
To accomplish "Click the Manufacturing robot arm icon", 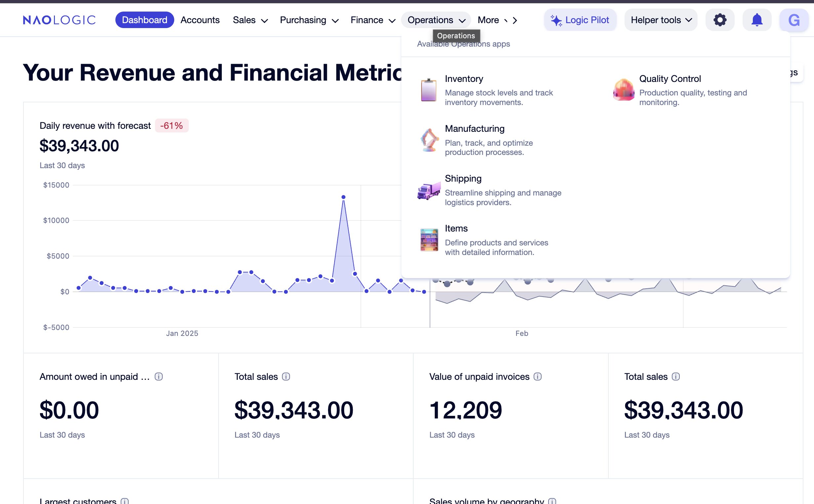I will 429,140.
